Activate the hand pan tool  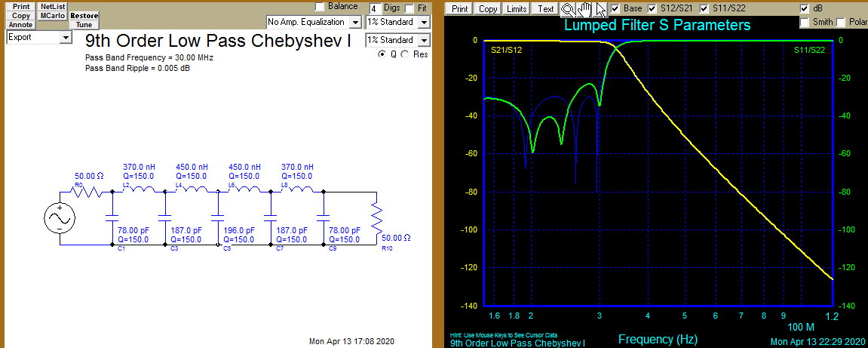click(x=584, y=9)
